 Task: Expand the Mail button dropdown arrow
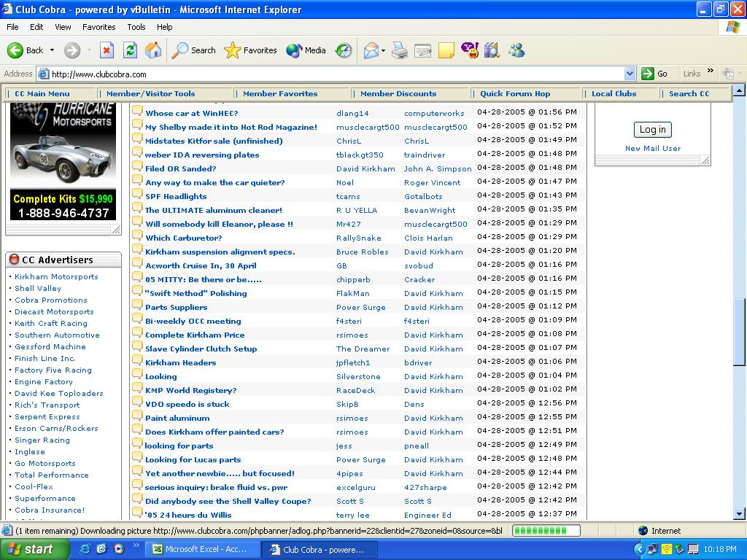pos(384,51)
